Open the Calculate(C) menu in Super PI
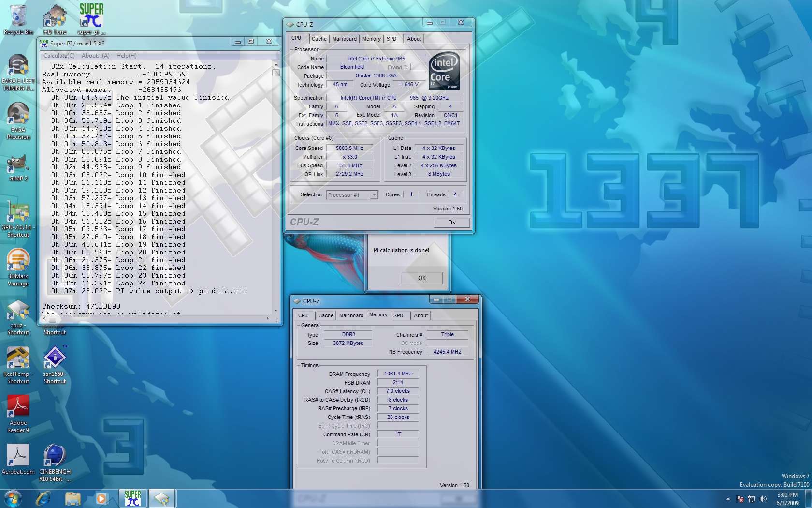Viewport: 812px width, 508px height. tap(59, 56)
